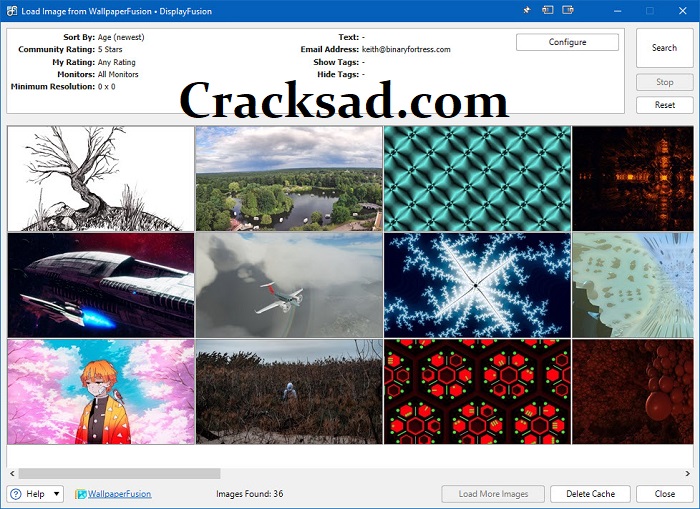Viewport: 700px width, 509px height.
Task: Click the Reset button
Action: [664, 105]
